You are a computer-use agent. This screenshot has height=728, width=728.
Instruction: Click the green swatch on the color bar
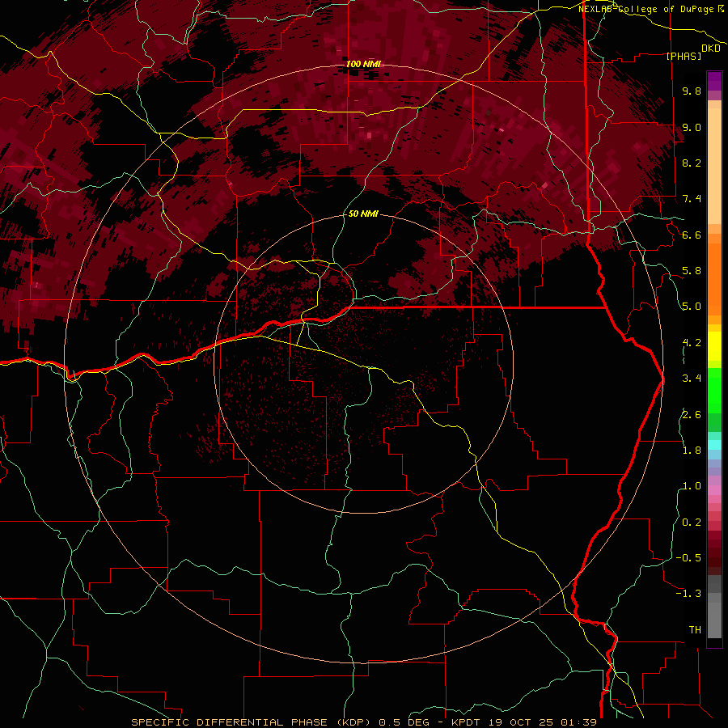pos(714,390)
